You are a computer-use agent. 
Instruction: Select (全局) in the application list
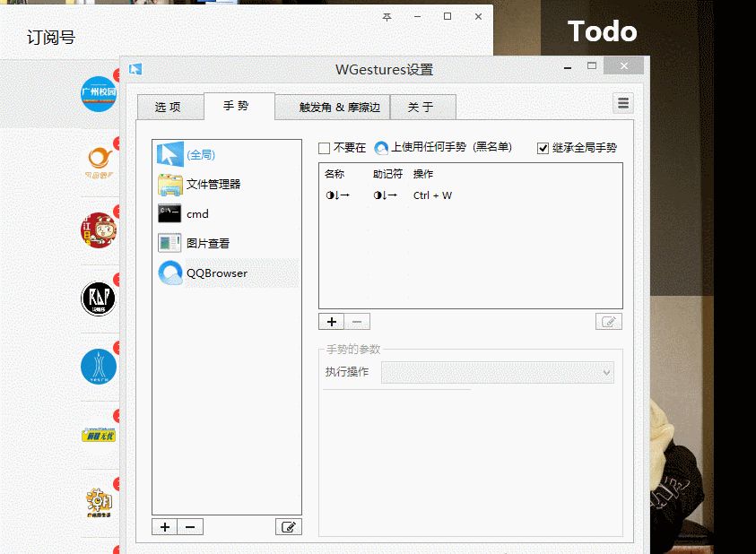201,155
